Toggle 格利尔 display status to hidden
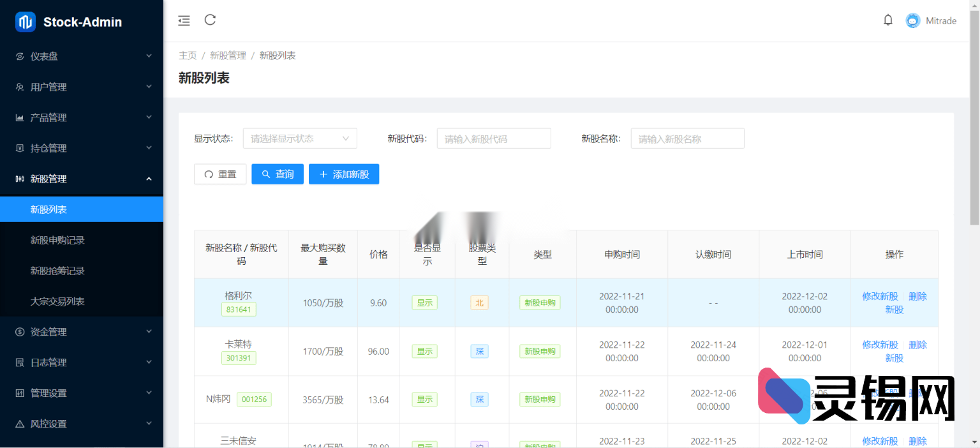Screen dimensions: 980x448 point(424,302)
